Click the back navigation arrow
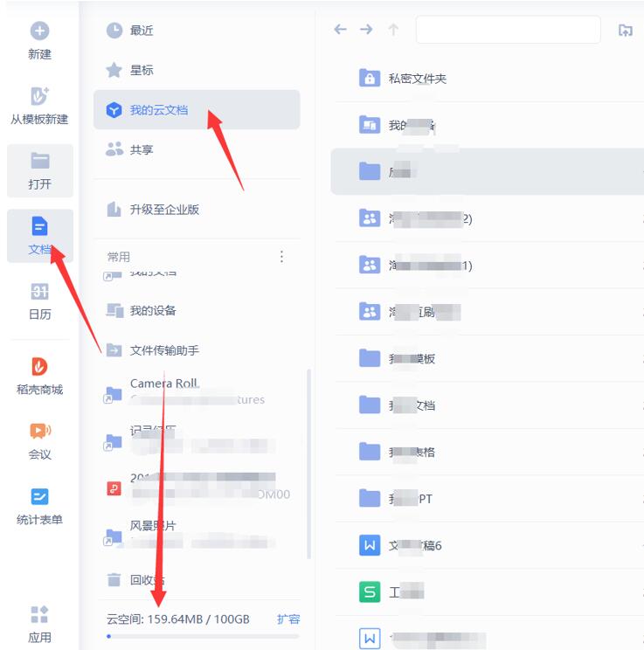This screenshot has width=644, height=650. click(x=340, y=30)
